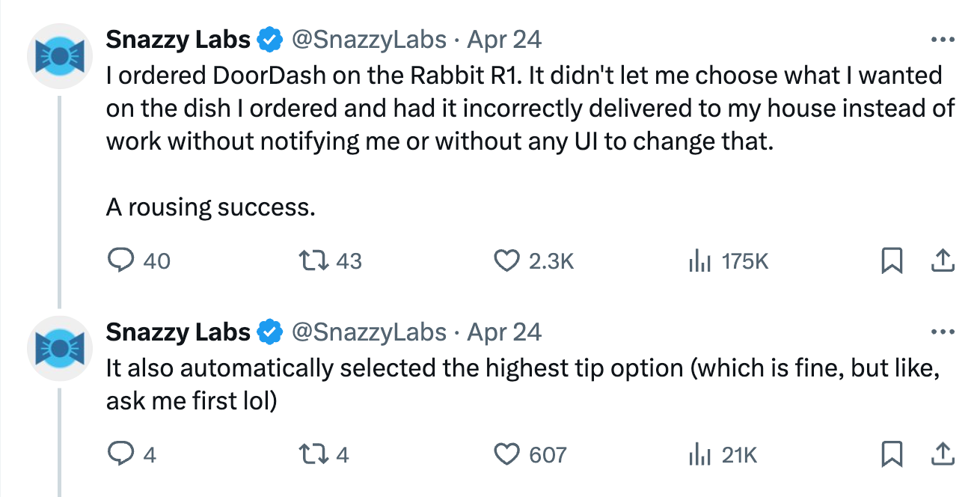The image size is (980, 497).
Task: Open Apr 24 timestamp of first tweet
Action: coord(504,39)
